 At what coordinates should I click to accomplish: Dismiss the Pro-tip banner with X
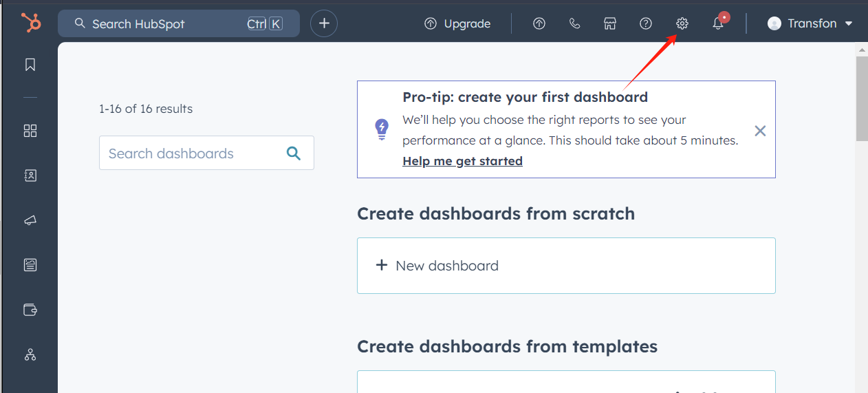click(760, 131)
